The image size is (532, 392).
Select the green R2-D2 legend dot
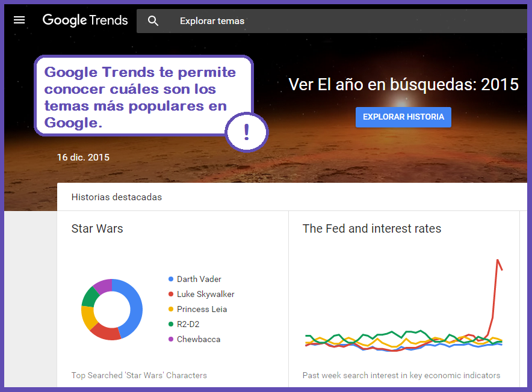point(171,324)
